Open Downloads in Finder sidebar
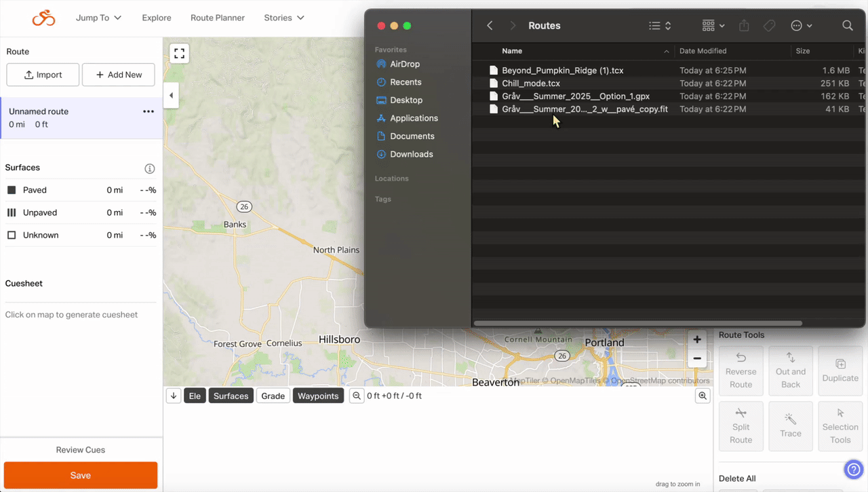Screen dimensions: 868x492 411,154
